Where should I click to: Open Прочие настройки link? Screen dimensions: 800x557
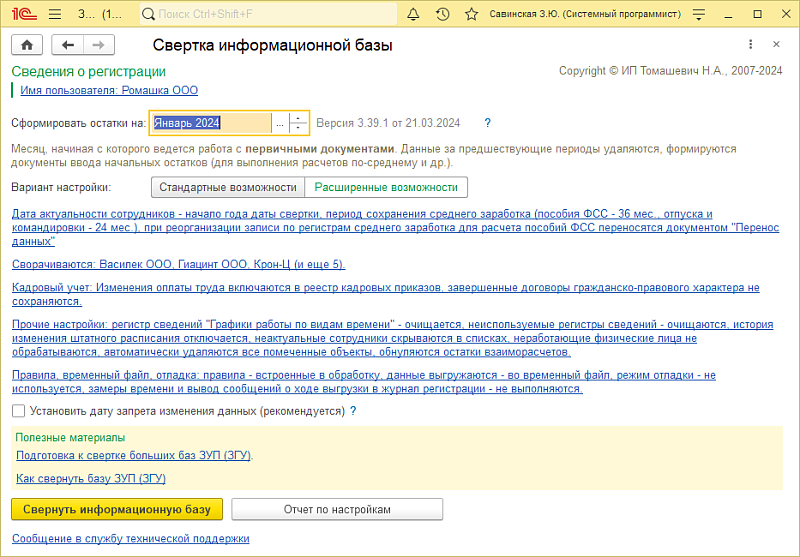pos(392,338)
